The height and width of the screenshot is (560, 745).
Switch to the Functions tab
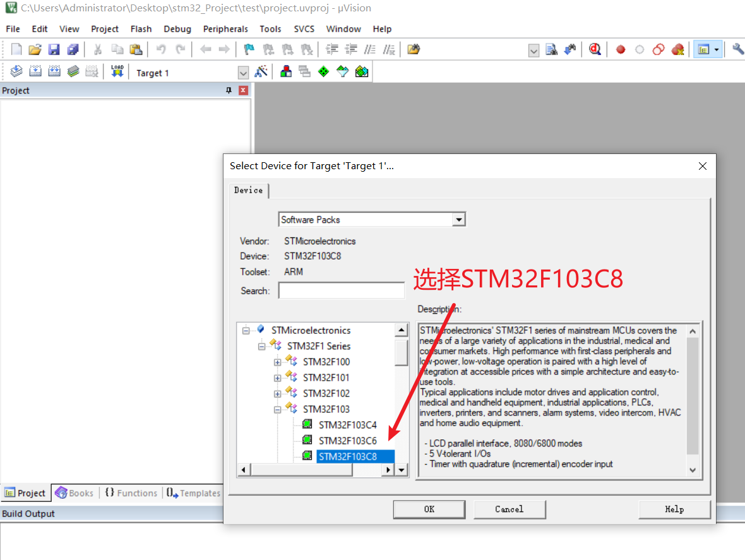point(131,493)
